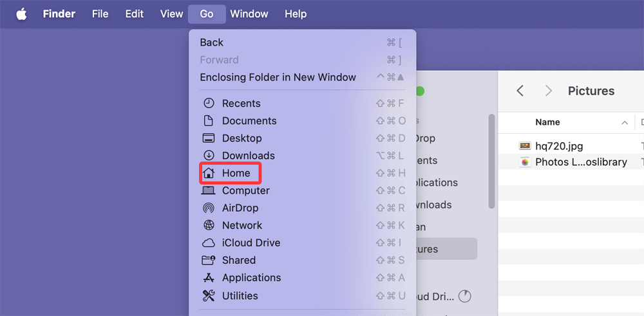Click the sidebar vertical scrollbar
Screen dimensions: 644x316
pos(491,162)
